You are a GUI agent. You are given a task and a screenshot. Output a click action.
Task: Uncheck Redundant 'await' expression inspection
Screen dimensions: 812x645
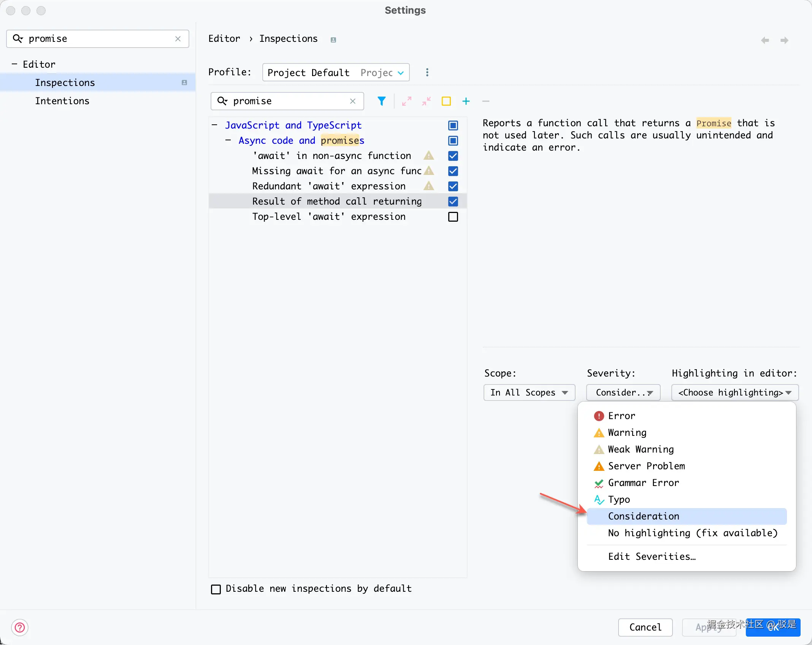[x=453, y=186]
